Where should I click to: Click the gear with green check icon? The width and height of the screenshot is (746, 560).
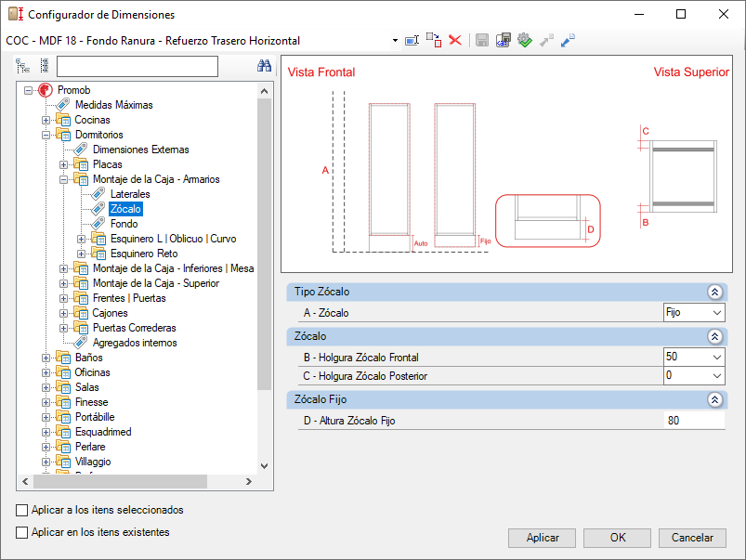[x=525, y=41]
